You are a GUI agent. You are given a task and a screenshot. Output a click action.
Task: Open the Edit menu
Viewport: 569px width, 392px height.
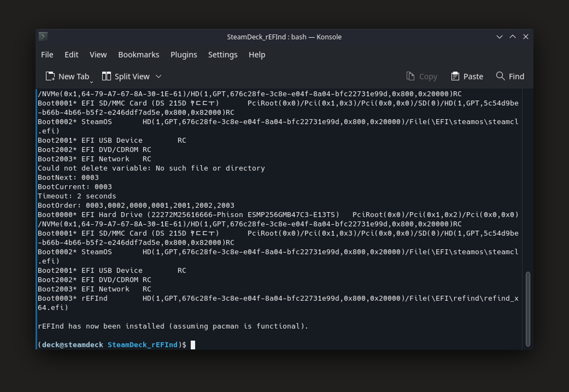[x=71, y=55]
